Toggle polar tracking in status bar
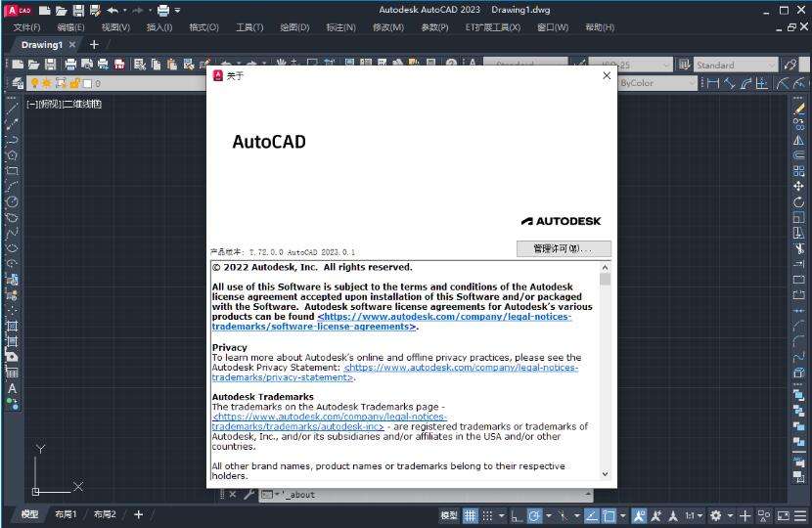 (x=534, y=515)
